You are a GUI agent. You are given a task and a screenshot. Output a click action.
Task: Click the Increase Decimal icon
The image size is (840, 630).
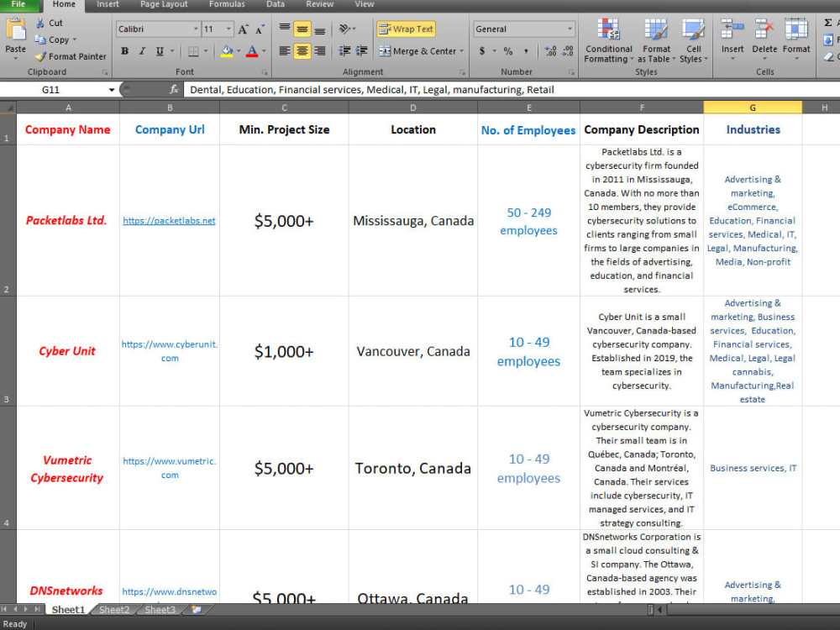[550, 51]
